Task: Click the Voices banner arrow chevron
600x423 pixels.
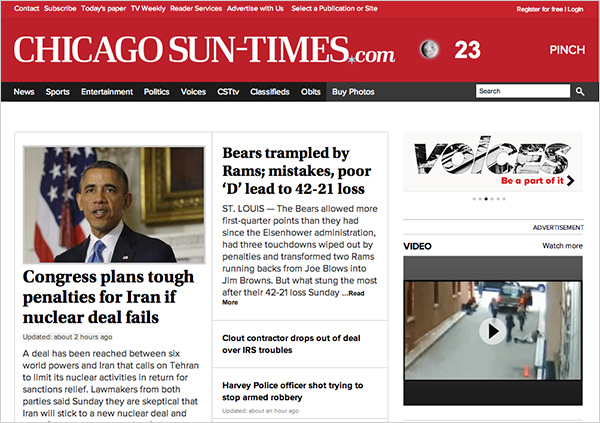Action: [571, 180]
